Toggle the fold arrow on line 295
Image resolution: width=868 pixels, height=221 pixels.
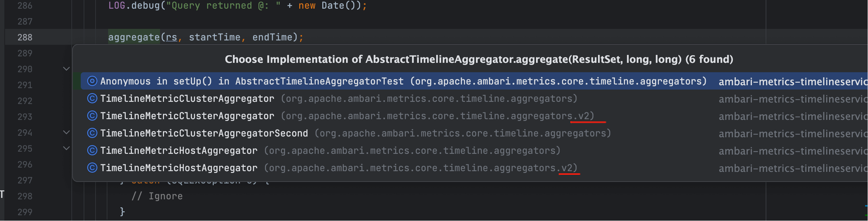66,148
